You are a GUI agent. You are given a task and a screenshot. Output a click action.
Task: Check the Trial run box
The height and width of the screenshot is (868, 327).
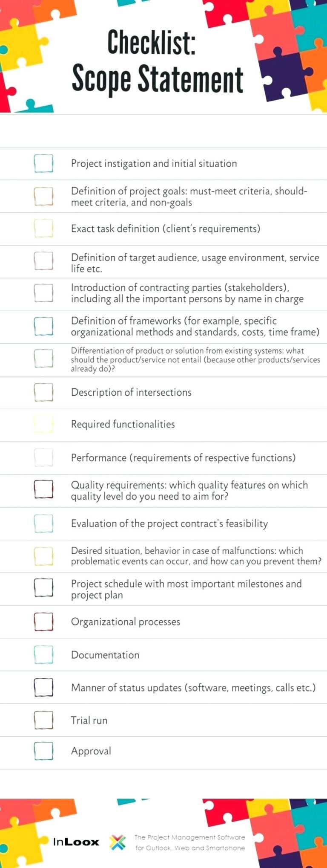point(43,720)
